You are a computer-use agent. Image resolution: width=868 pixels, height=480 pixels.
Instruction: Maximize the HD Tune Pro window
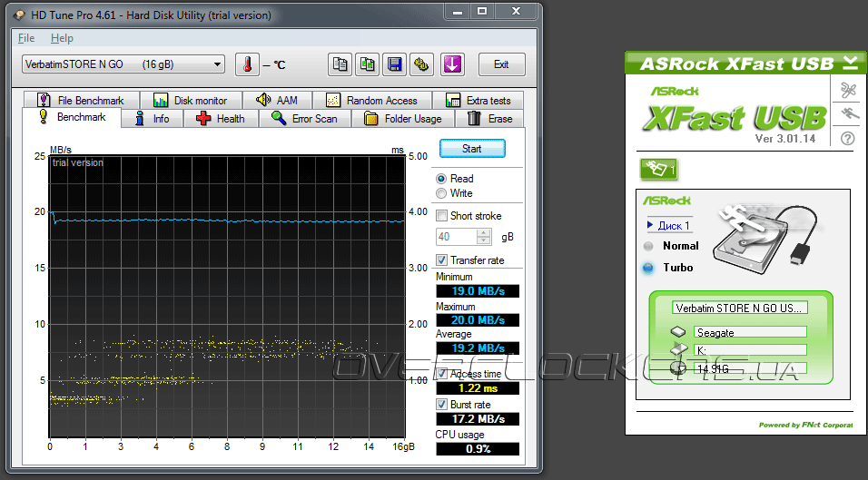(x=482, y=11)
